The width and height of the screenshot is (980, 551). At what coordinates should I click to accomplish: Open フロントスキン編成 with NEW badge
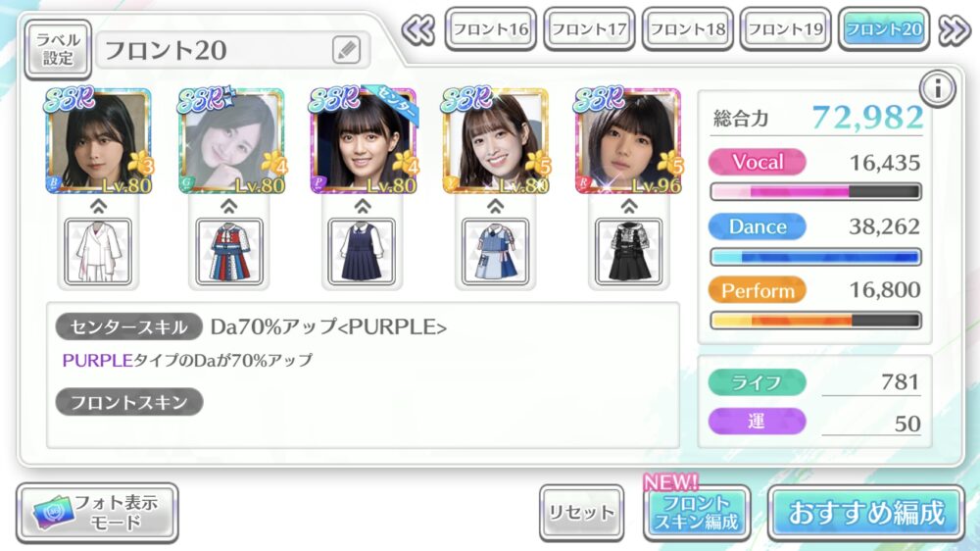click(x=697, y=512)
